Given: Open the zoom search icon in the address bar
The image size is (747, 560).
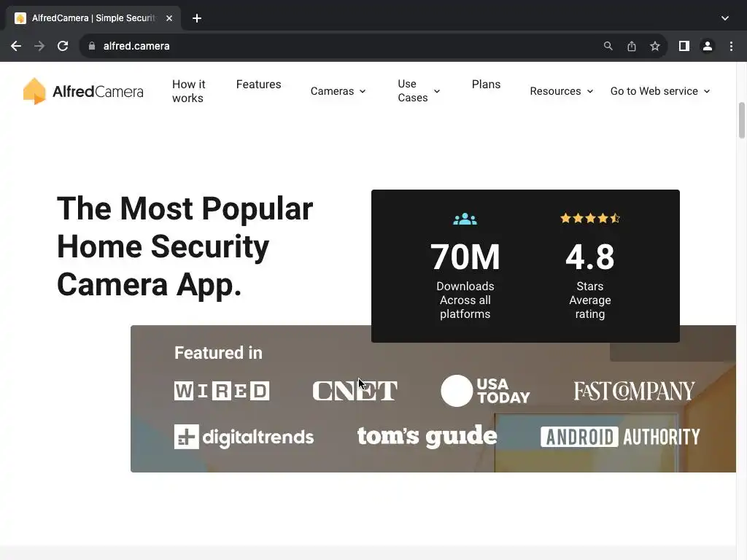Looking at the screenshot, I should tap(608, 46).
